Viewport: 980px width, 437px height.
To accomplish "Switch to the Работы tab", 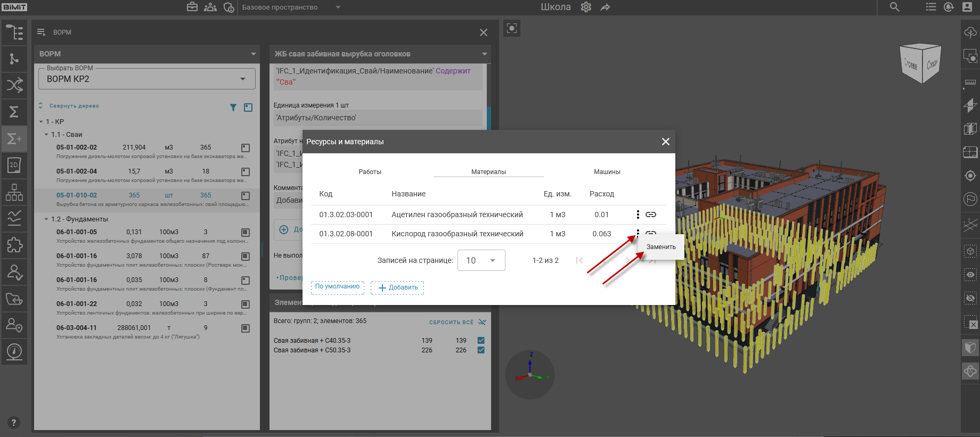I will click(370, 172).
